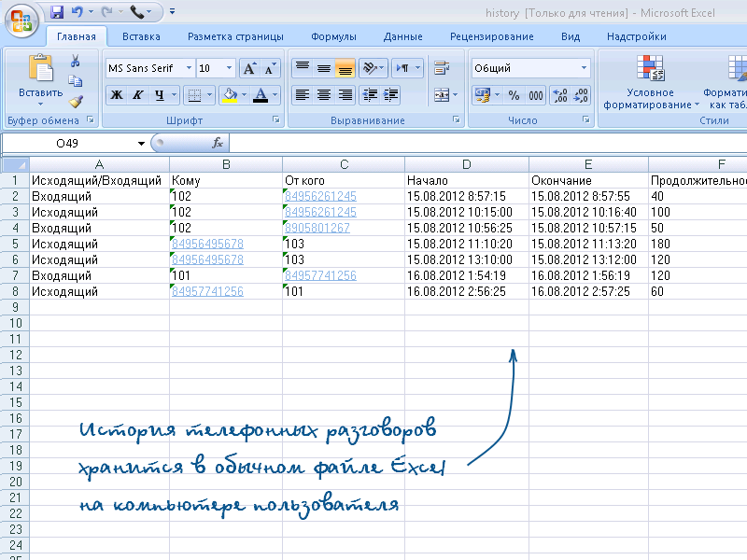Expand the Undo history arrow

coord(91,12)
